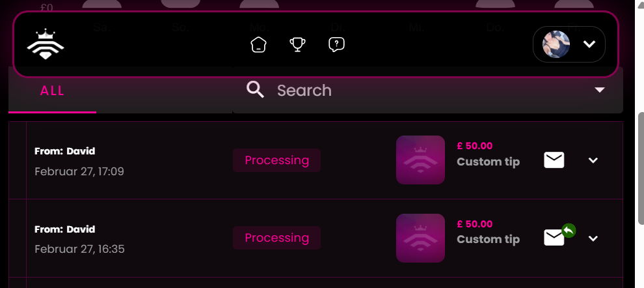Click the vertical scrollbar on the right

[x=640, y=169]
